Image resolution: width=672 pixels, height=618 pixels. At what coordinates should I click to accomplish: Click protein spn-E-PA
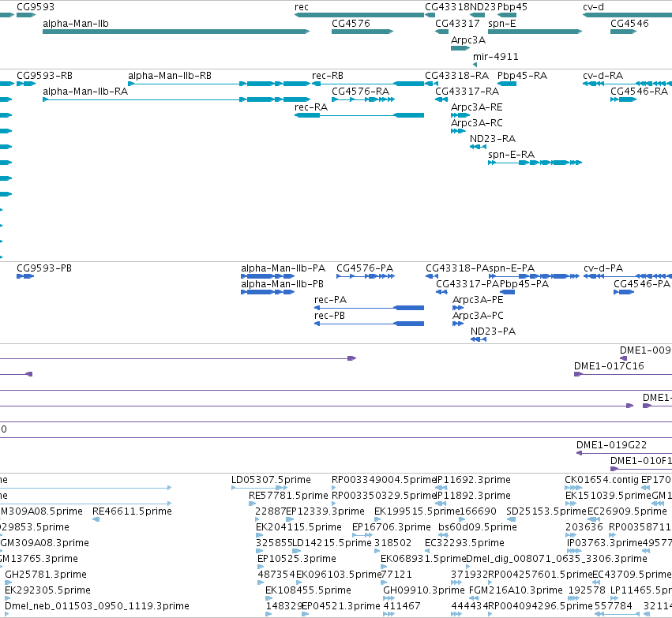512,268
